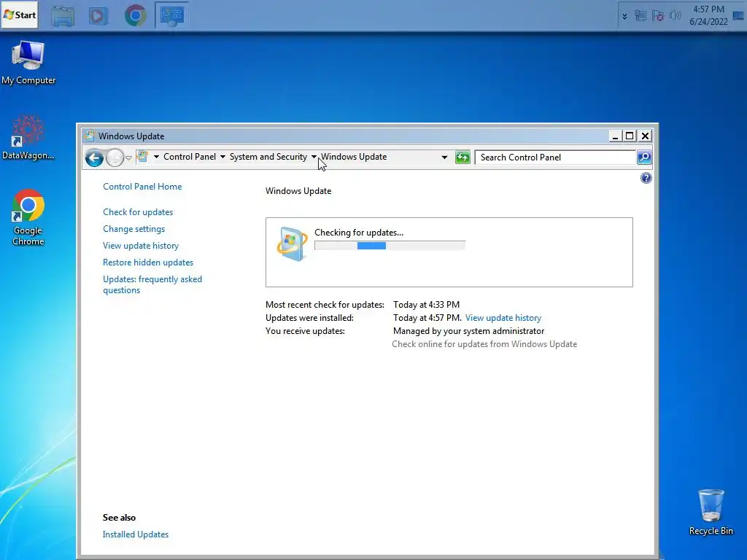Open the Action Center flag icon
The height and width of the screenshot is (560, 747).
[x=658, y=16]
